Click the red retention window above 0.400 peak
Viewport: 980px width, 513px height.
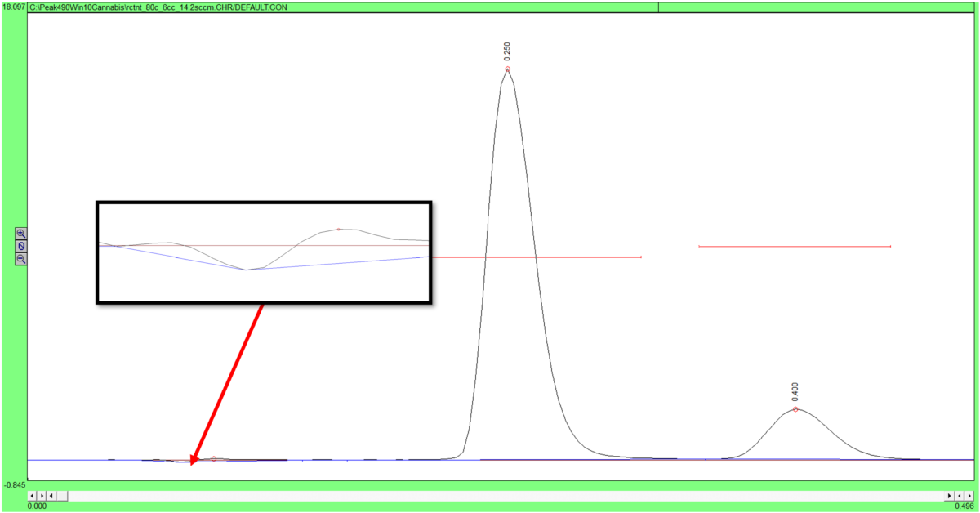point(795,246)
